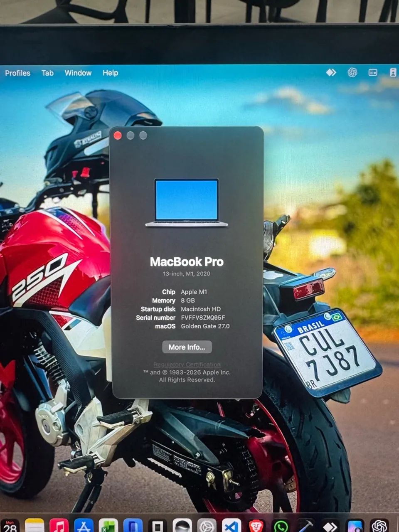399x532 pixels.
Task: Click the MacBook Pro laptop image
Action: [187, 202]
